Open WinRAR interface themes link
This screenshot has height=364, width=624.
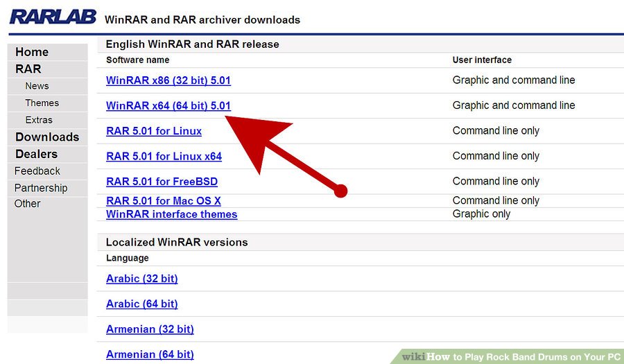171,214
